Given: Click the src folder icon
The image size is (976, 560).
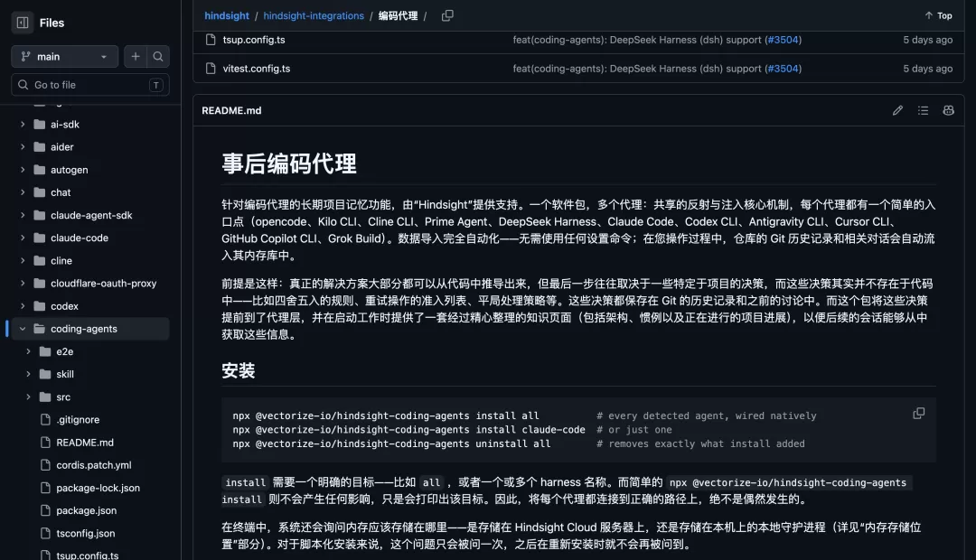Looking at the screenshot, I should (x=45, y=397).
